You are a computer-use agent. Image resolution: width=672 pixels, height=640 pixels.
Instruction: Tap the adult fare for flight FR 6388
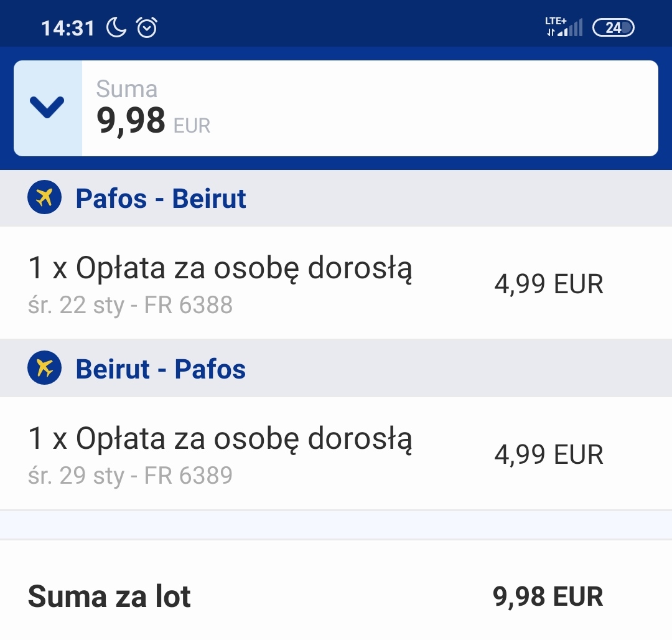click(x=336, y=283)
